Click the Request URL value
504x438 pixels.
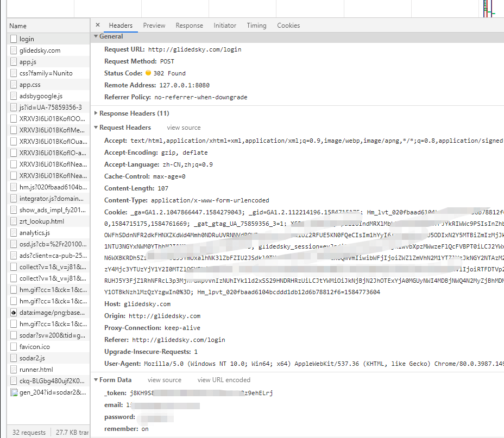(x=194, y=49)
